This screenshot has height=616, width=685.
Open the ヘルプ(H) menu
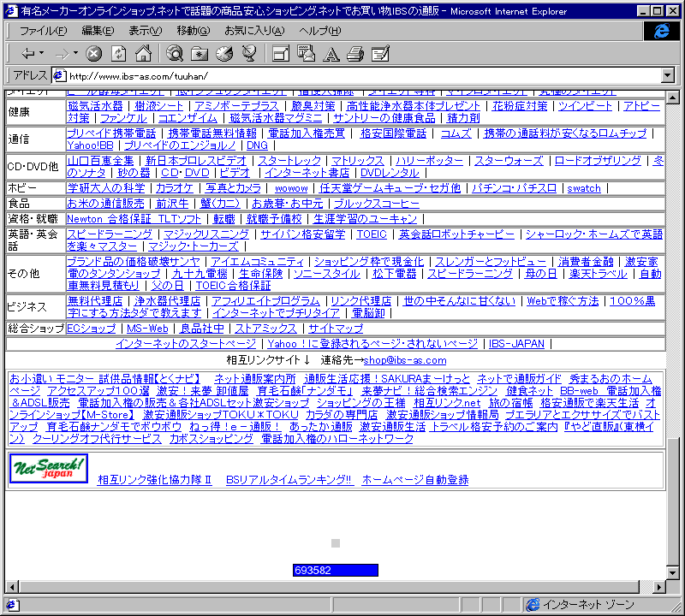(319, 31)
